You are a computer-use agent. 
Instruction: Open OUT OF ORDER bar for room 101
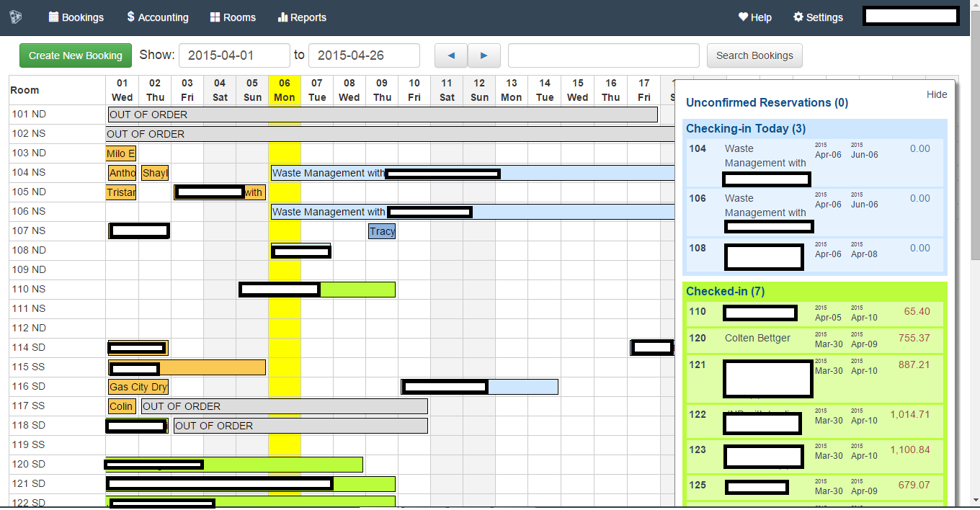point(383,115)
